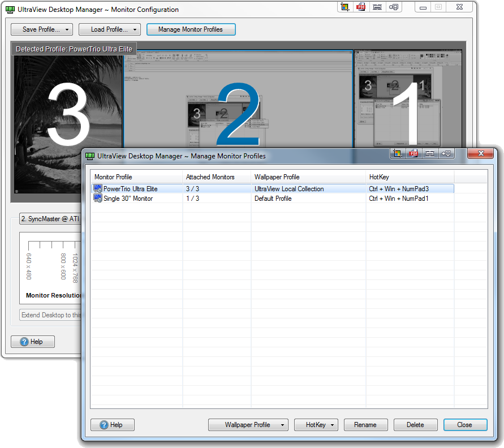Viewport: 504px width, 448px height.
Task: Open the Save Profile dropdown
Action: pyautogui.click(x=42, y=29)
